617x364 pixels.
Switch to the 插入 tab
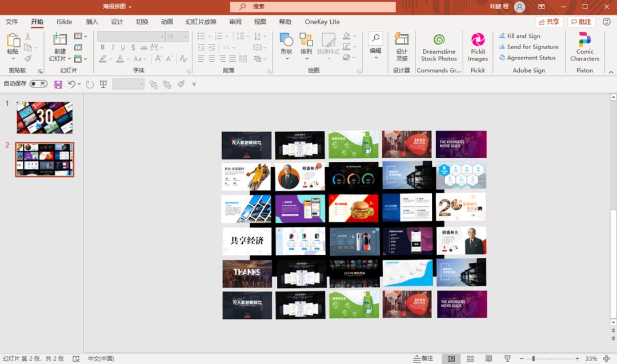(x=91, y=22)
